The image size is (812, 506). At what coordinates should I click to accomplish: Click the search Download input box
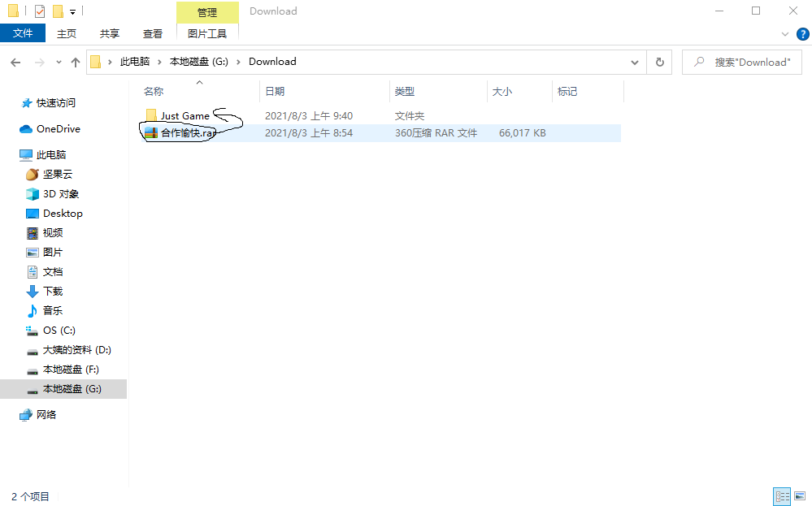741,62
